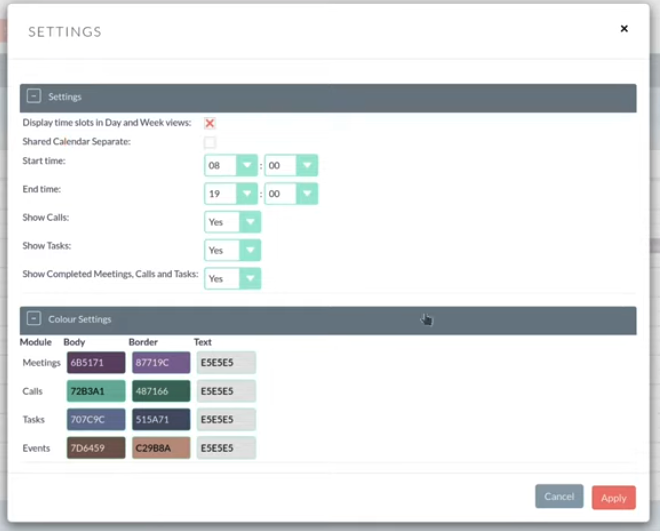Click the Events module label

[x=36, y=448]
